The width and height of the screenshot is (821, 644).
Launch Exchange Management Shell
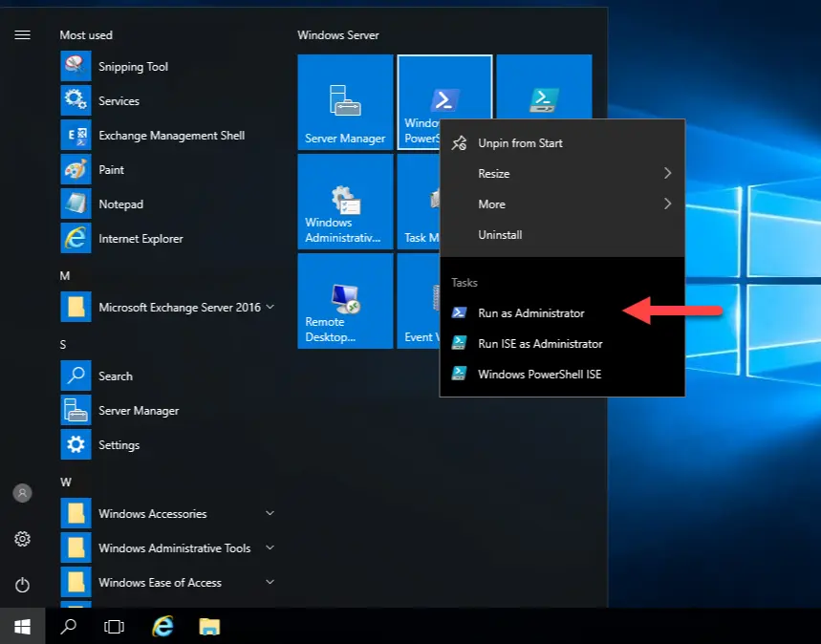(x=171, y=136)
